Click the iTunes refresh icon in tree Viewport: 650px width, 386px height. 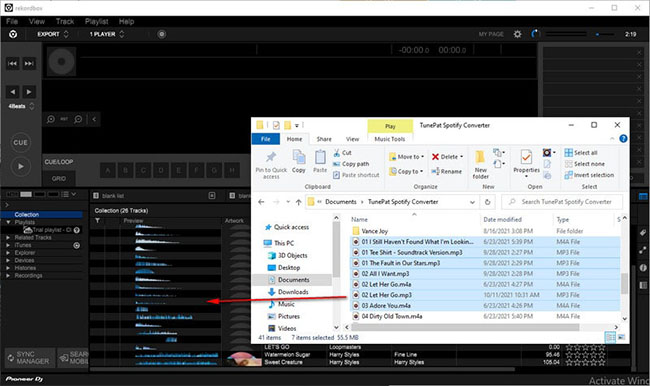pos(77,245)
